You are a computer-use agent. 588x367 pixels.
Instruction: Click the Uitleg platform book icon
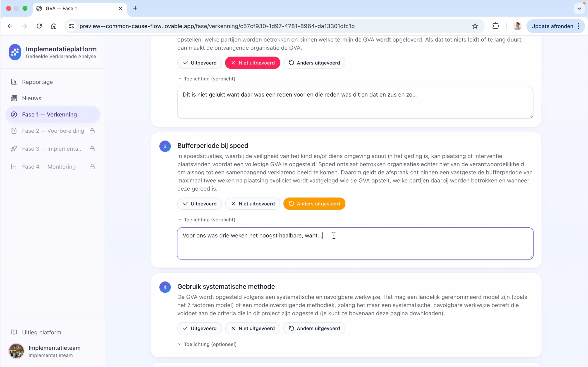coord(14,332)
